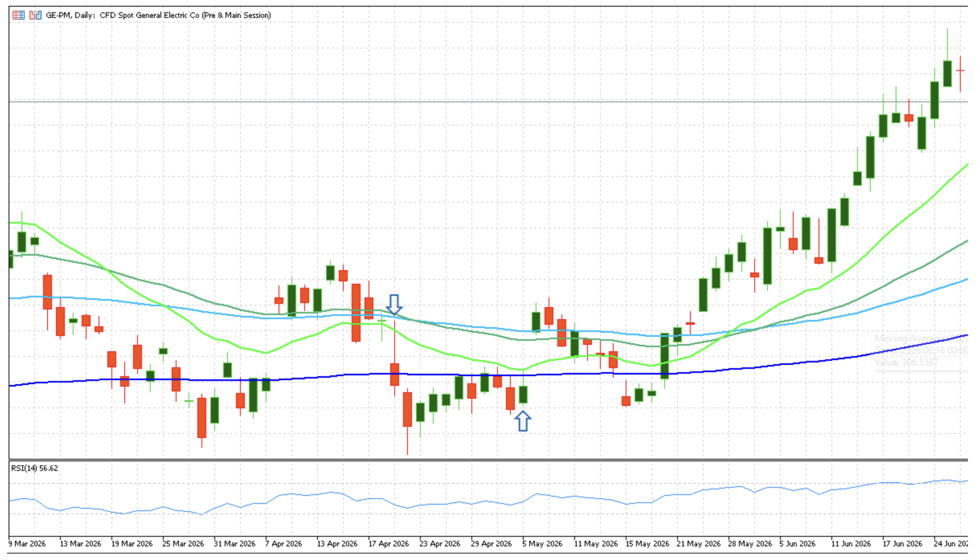Select the 15 May 2026 axis date
Image resolution: width=977 pixels, height=560 pixels.
[647, 544]
